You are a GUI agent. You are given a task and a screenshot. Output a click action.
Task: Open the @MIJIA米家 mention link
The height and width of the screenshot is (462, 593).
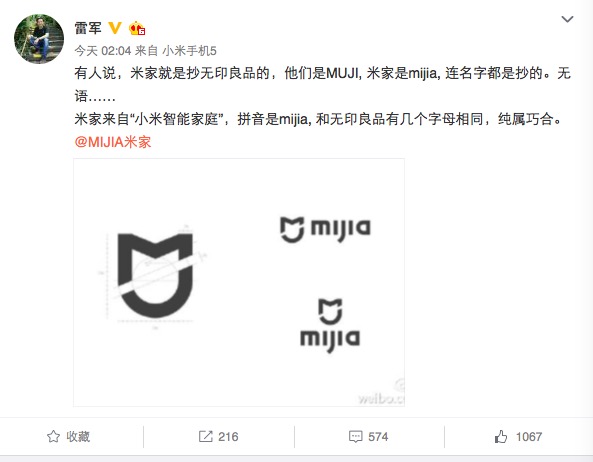(113, 142)
